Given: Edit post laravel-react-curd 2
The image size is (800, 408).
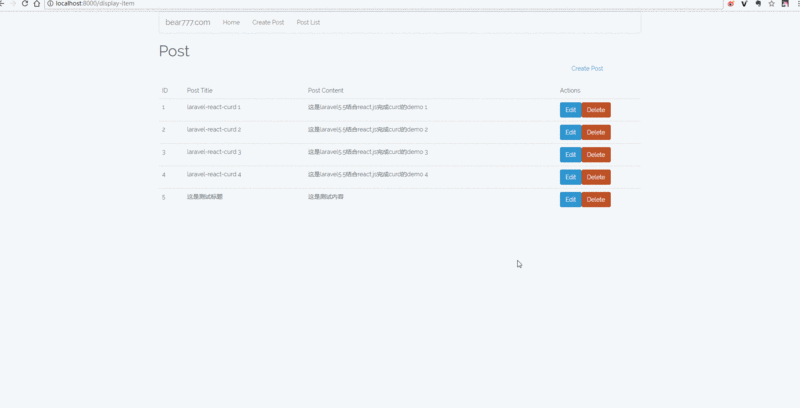Looking at the screenshot, I should [570, 132].
